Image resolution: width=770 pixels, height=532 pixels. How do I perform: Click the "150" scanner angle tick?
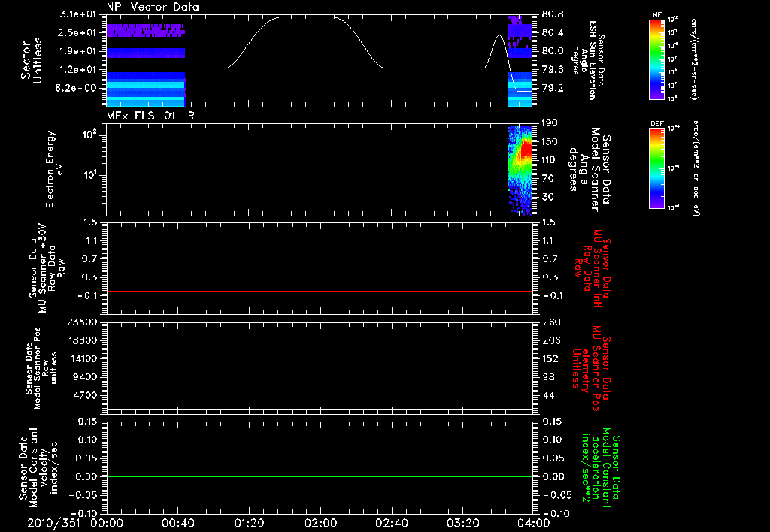click(x=550, y=141)
